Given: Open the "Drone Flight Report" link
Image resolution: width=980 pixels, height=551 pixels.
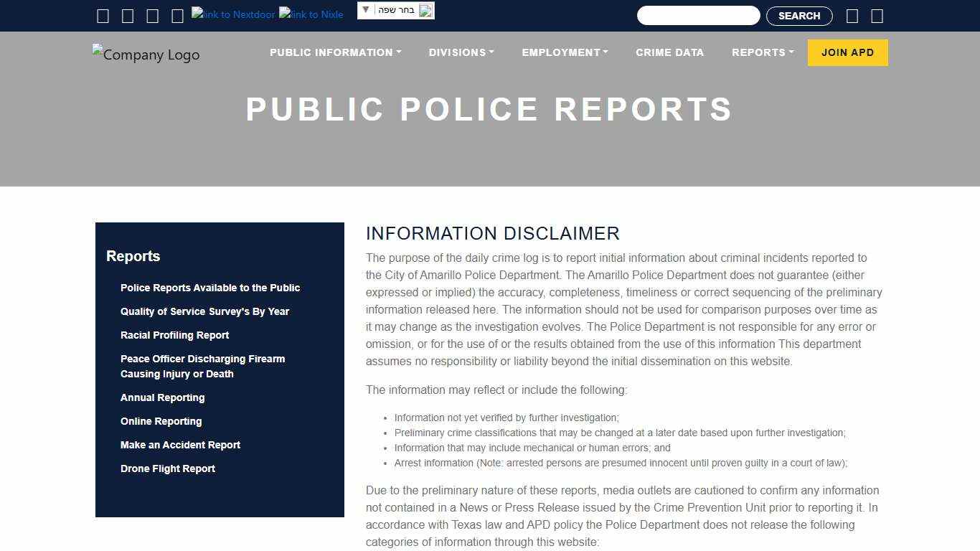Looking at the screenshot, I should coord(167,468).
